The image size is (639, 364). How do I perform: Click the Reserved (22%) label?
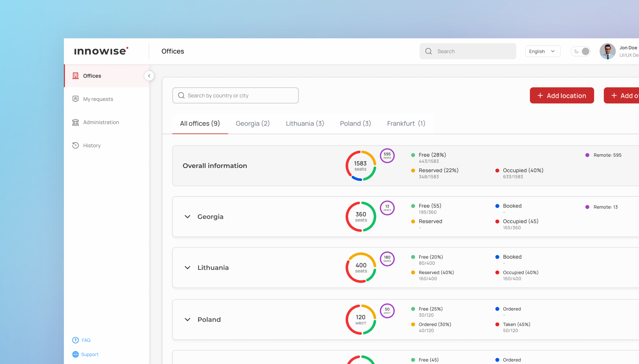[x=439, y=171]
